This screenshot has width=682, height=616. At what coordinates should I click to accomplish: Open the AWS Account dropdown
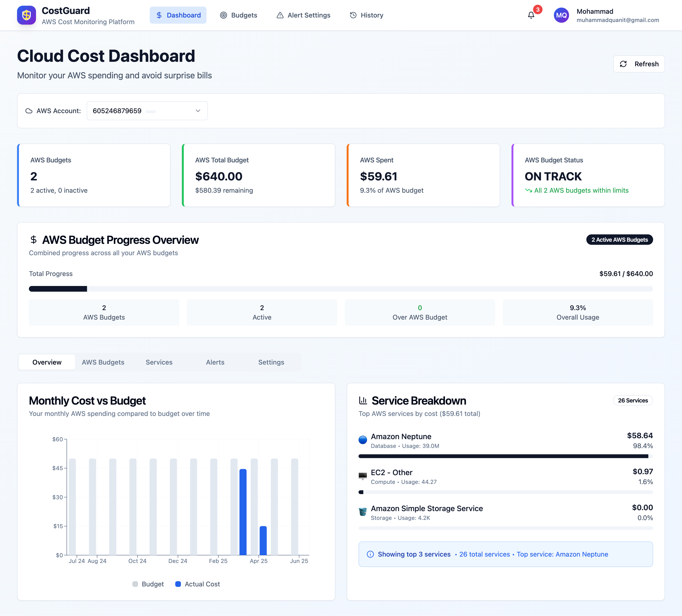[147, 111]
